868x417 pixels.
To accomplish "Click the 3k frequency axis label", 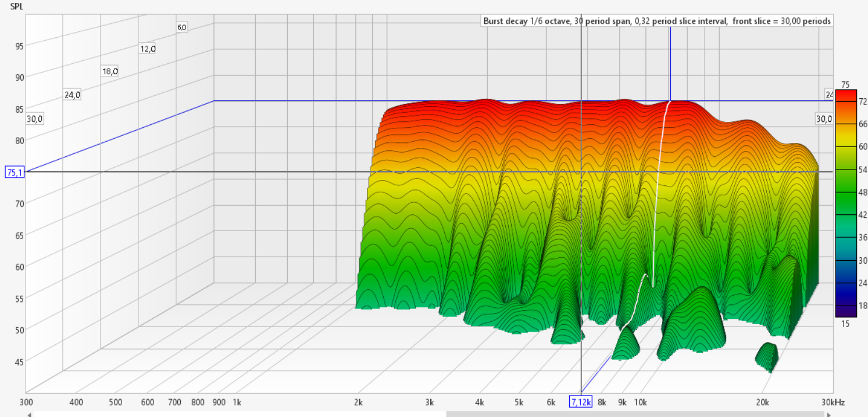I will pos(430,402).
